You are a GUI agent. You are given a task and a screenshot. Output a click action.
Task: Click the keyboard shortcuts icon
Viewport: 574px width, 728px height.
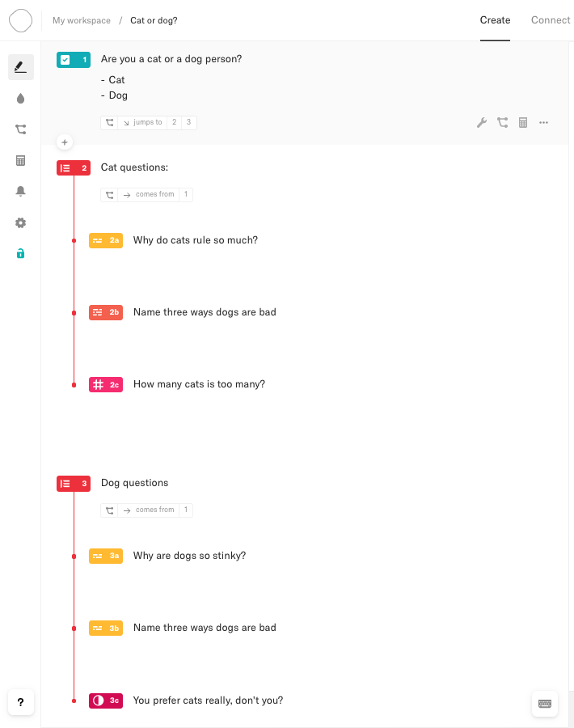click(545, 704)
